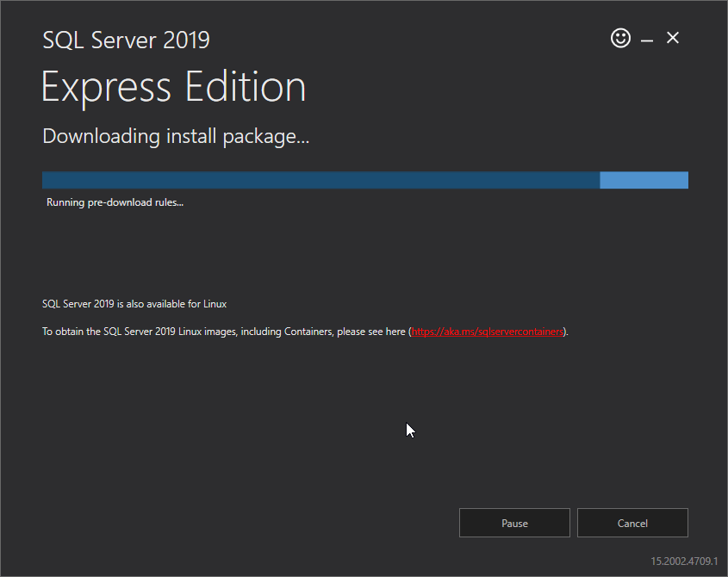This screenshot has width=728, height=577.
Task: Click the 'Express Edition' heading
Action: click(174, 87)
